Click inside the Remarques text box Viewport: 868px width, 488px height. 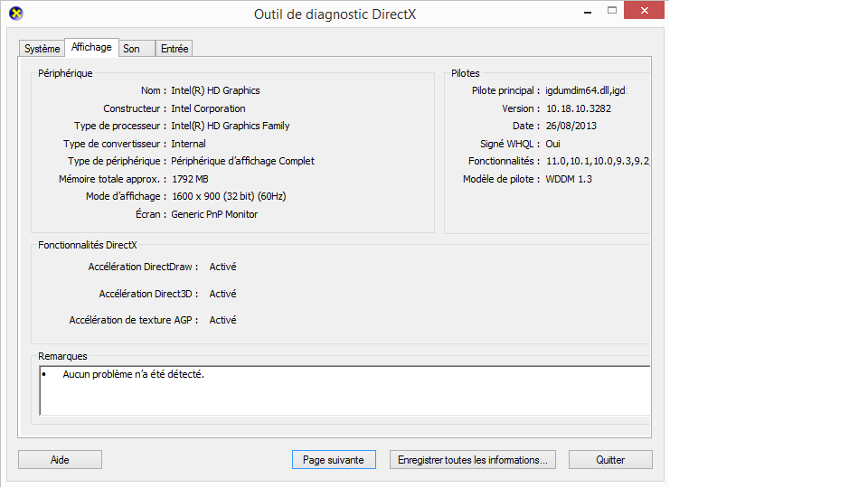(x=344, y=390)
